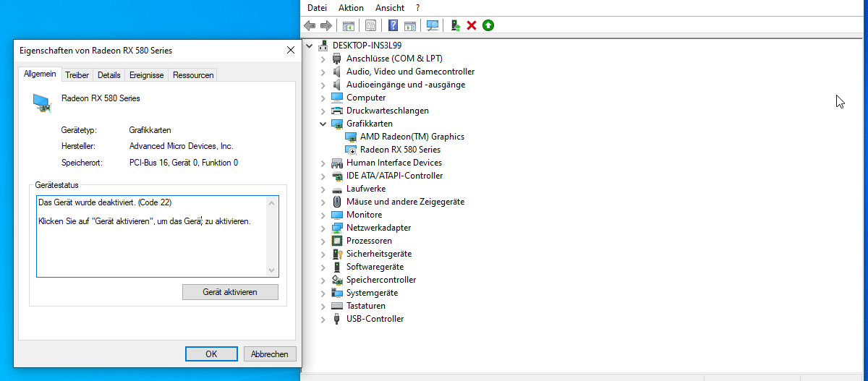
Task: Click the disabled Radeon RX 580 tree icon
Action: [x=352, y=150]
